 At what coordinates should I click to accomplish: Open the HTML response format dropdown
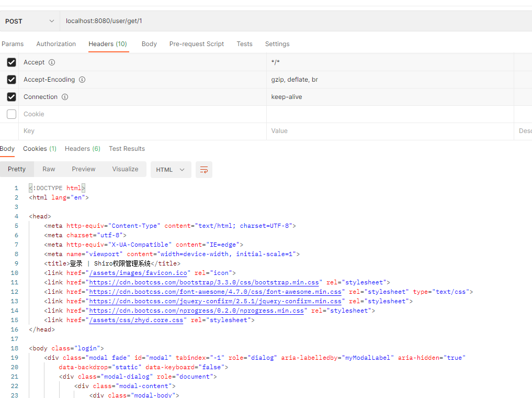pyautogui.click(x=171, y=169)
